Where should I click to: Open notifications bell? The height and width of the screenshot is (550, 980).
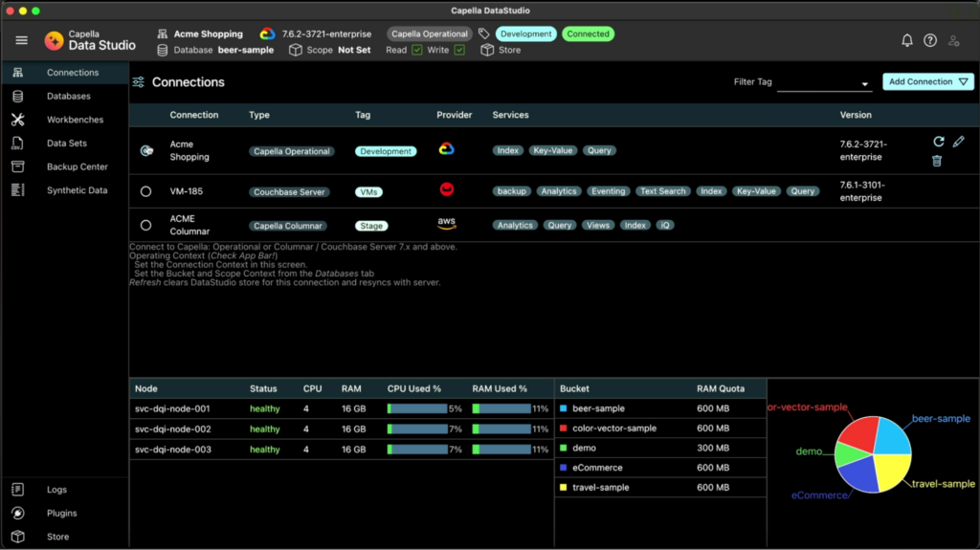pos(907,40)
